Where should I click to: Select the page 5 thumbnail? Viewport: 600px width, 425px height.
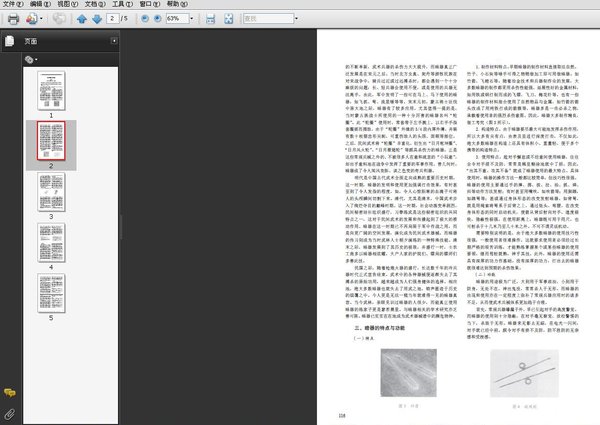click(x=51, y=293)
